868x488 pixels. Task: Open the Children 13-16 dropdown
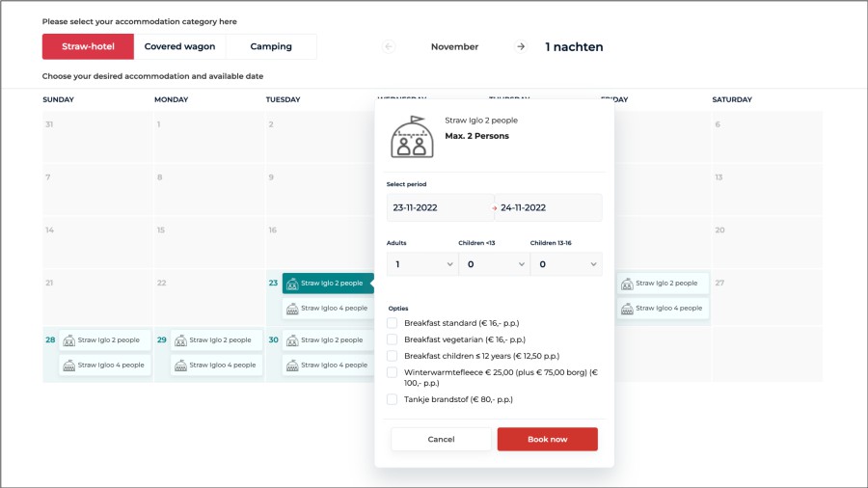point(565,264)
